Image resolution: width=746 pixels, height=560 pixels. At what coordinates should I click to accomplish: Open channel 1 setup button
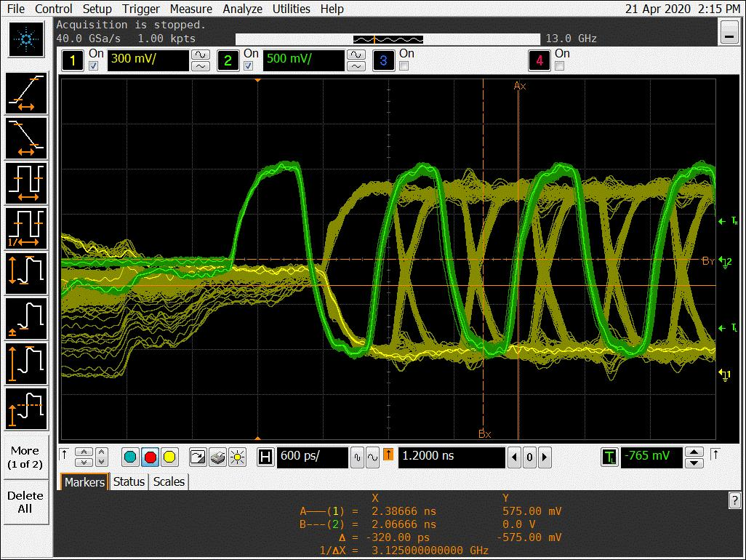72,60
